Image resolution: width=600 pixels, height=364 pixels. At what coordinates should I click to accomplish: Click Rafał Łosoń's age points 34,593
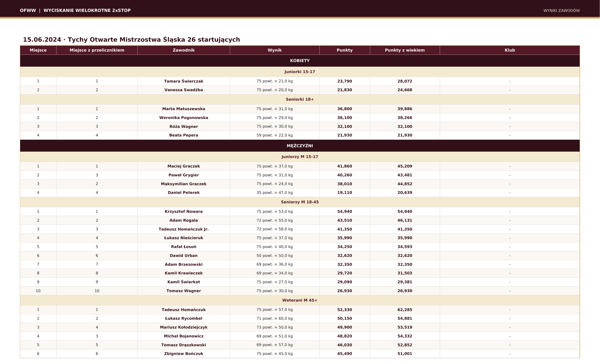405,247
